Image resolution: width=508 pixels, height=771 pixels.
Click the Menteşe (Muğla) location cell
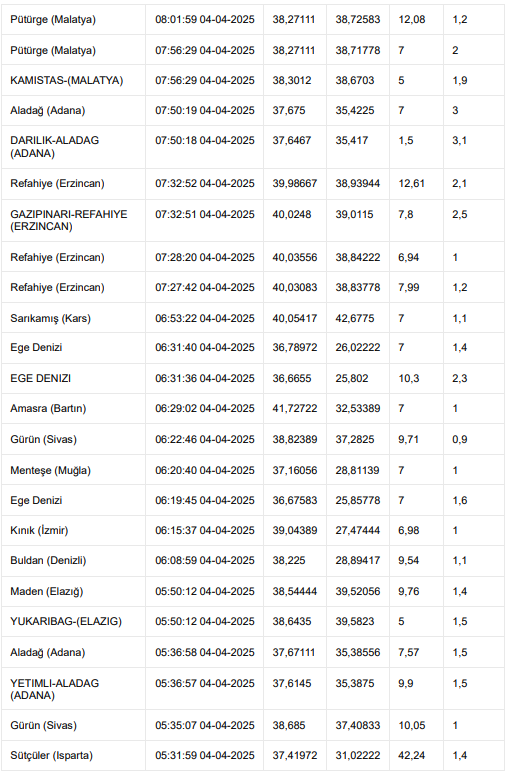(73, 470)
